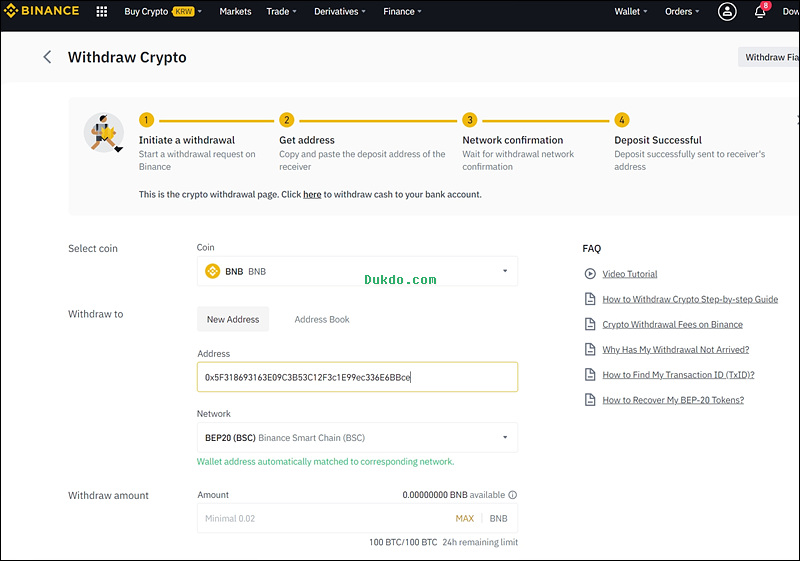This screenshot has height=561, width=800.
Task: Click the Withdraw Fiat button
Action: pos(769,57)
